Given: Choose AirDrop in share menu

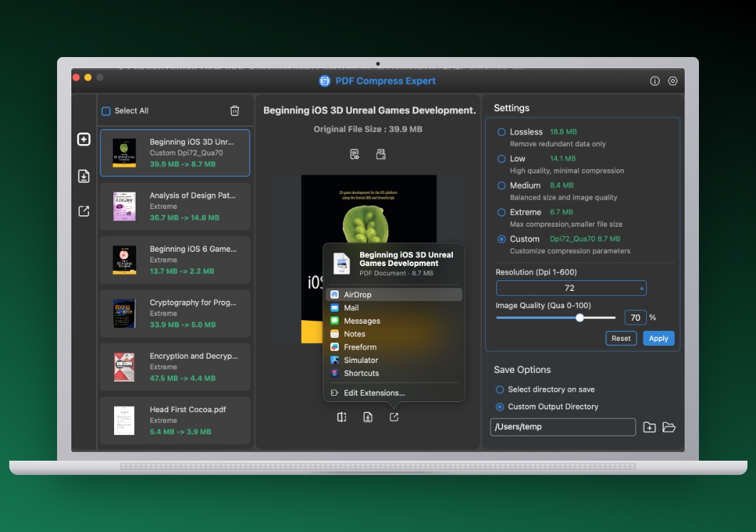Looking at the screenshot, I should [394, 295].
